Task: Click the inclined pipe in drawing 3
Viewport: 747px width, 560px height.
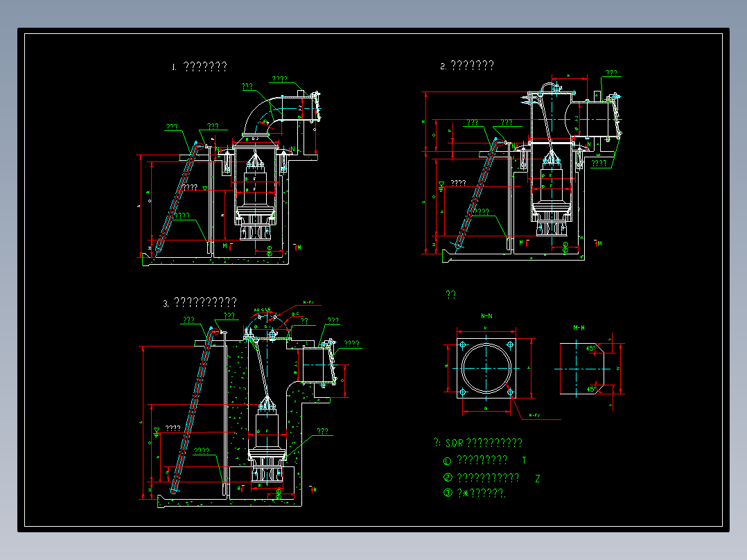Action: click(193, 410)
